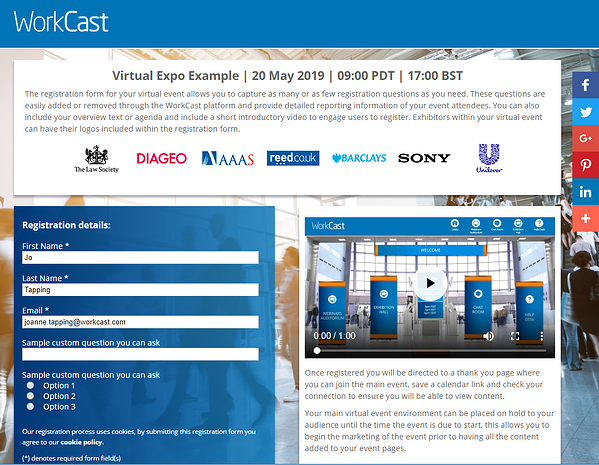The width and height of the screenshot is (599, 465).
Task: Click the video progress slider
Action: 431,350
